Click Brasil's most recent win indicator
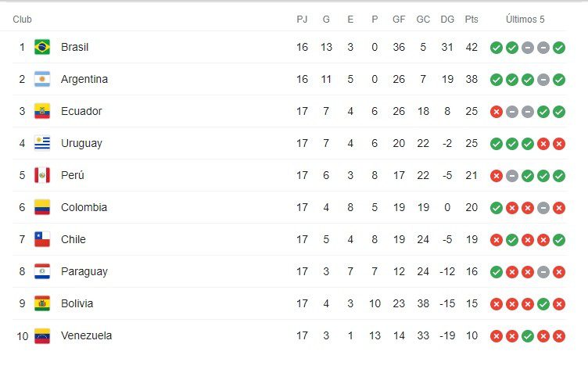This screenshot has height=369, width=588. click(x=559, y=48)
